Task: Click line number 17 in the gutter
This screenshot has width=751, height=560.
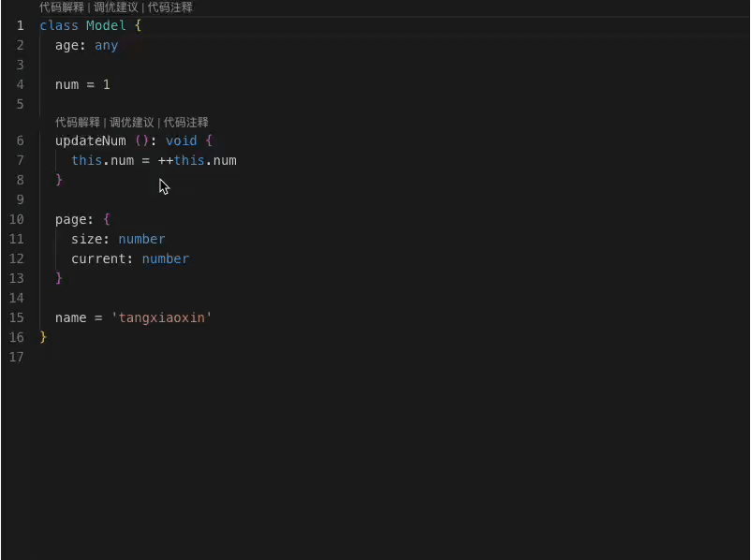Action: point(17,357)
